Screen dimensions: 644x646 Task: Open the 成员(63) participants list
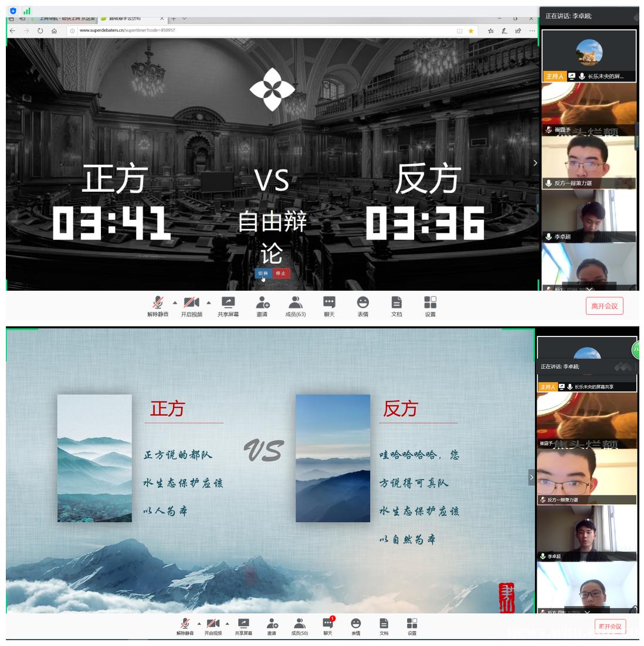(x=296, y=302)
